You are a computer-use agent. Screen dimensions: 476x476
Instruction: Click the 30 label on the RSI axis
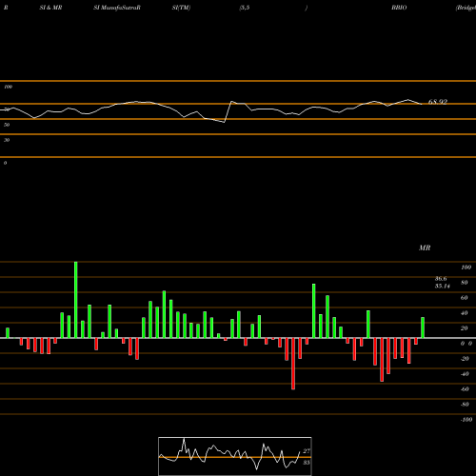(x=7, y=140)
